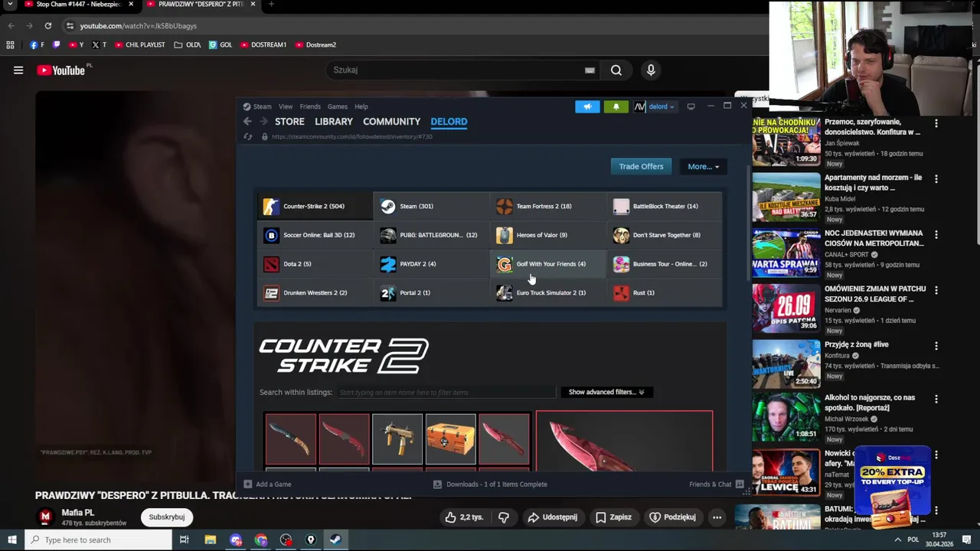Click the YouTube logo
Image resolution: width=980 pixels, height=551 pixels.
61,70
